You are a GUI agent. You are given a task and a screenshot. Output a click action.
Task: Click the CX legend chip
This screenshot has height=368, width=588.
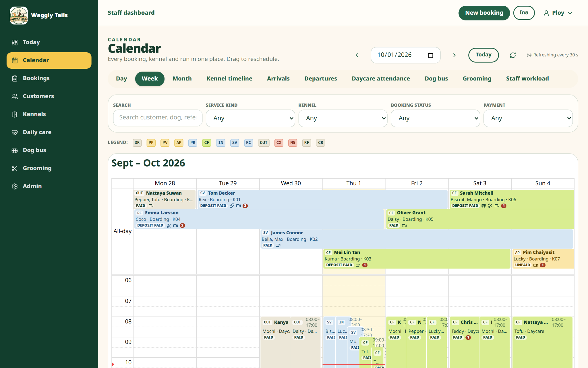(279, 143)
